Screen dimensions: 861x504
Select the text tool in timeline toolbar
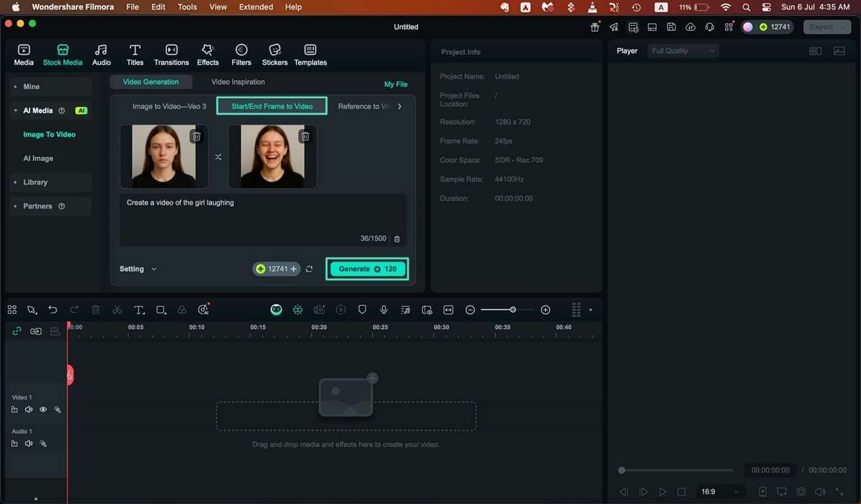[x=139, y=310]
